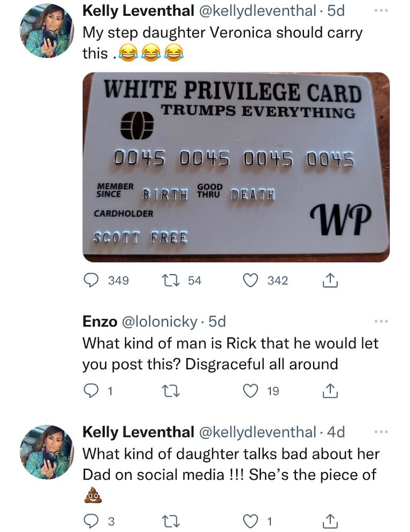Open Kelly Leventhal's profile picture at top
Viewport: 410px width, 532px height.
[x=47, y=31]
